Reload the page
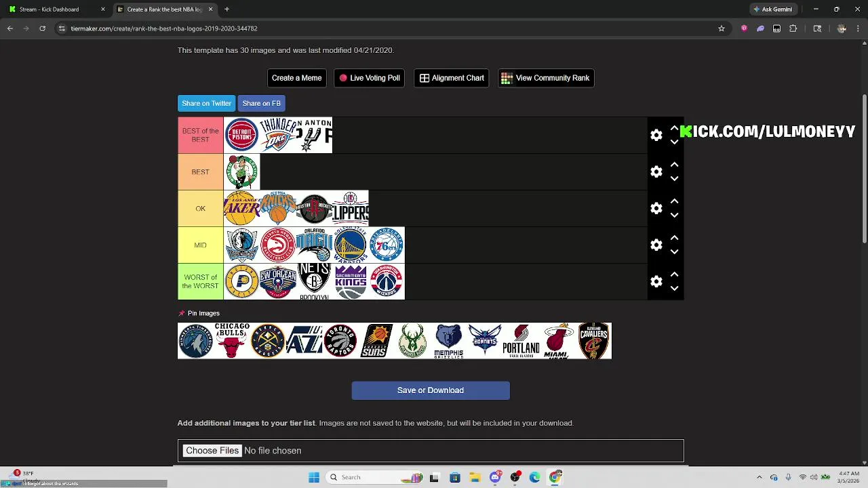This screenshot has width=868, height=488. pyautogui.click(x=42, y=28)
